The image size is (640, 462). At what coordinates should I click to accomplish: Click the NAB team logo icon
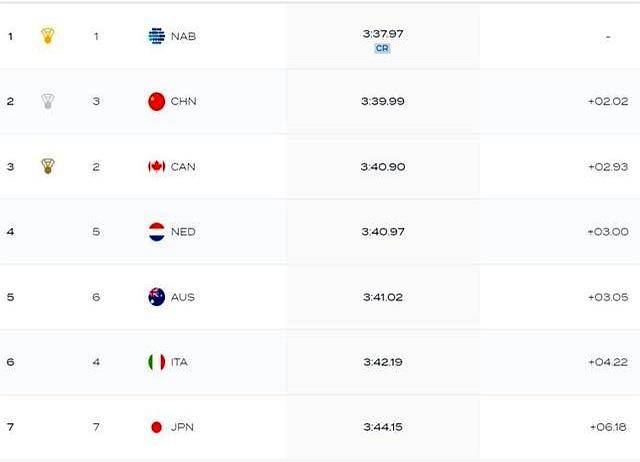(156, 36)
